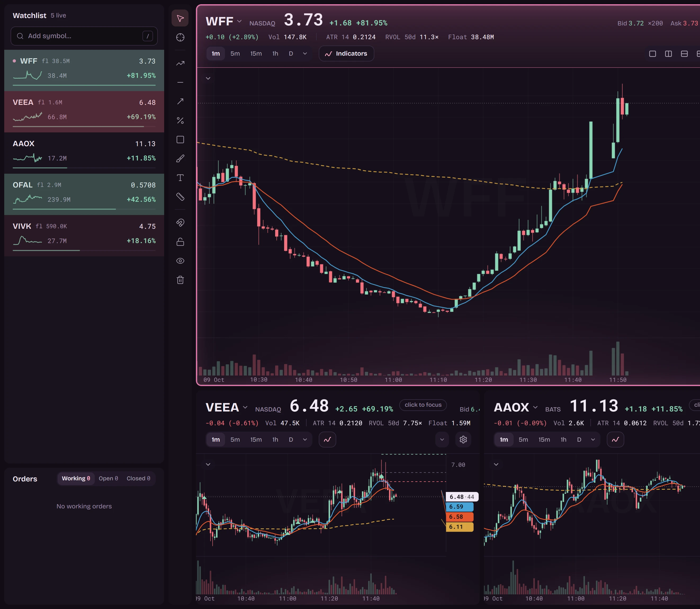Select AAOX in the watchlist
Screen dimensions: 700x609
tap(84, 153)
